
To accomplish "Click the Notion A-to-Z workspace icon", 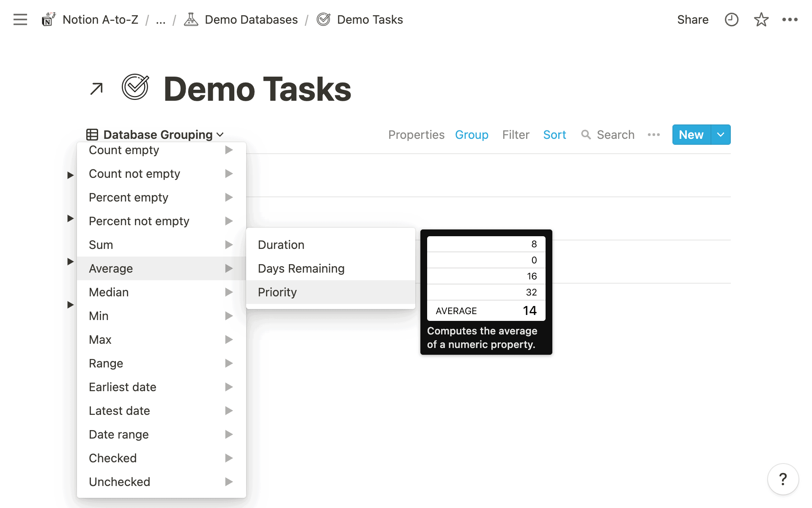I will pos(48,19).
